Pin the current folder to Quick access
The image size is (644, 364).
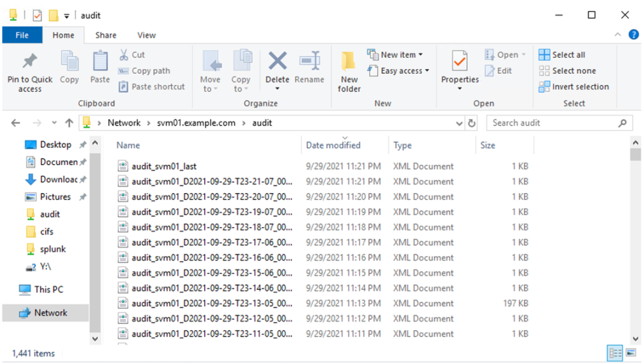pyautogui.click(x=29, y=69)
